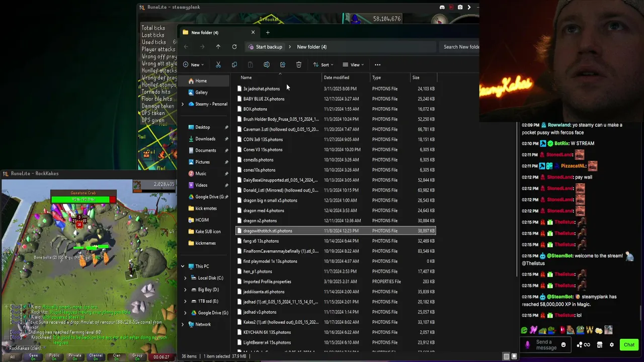Toggle the Game chat filter tab
This screenshot has height=362, width=644.
[x=33, y=356]
